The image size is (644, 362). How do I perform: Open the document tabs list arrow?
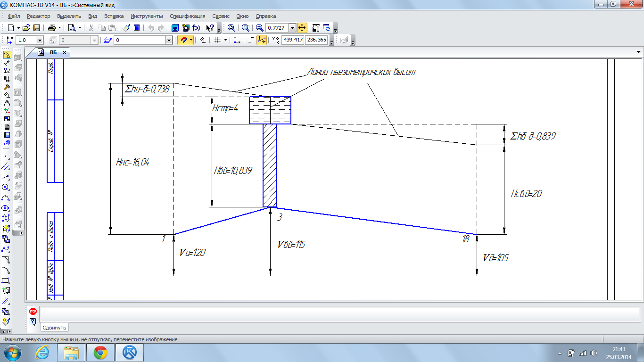pos(639,52)
